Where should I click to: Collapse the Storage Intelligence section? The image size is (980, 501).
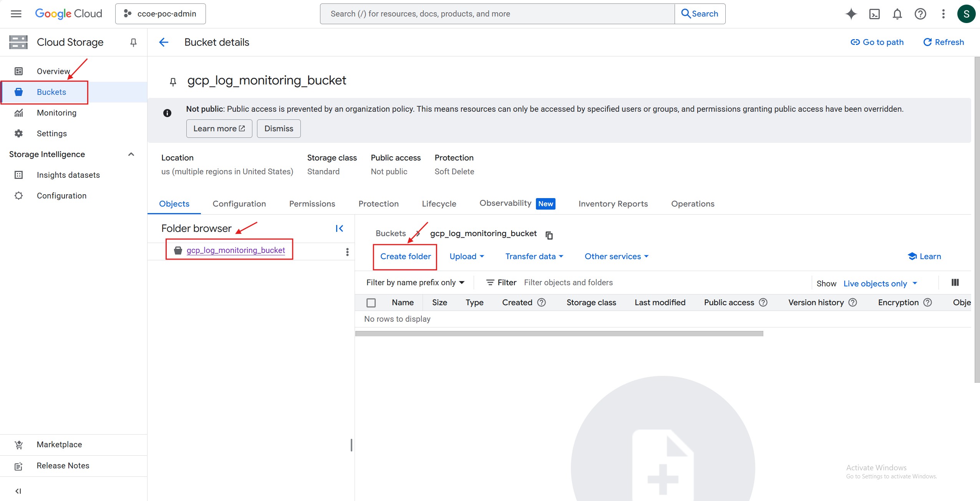131,154
